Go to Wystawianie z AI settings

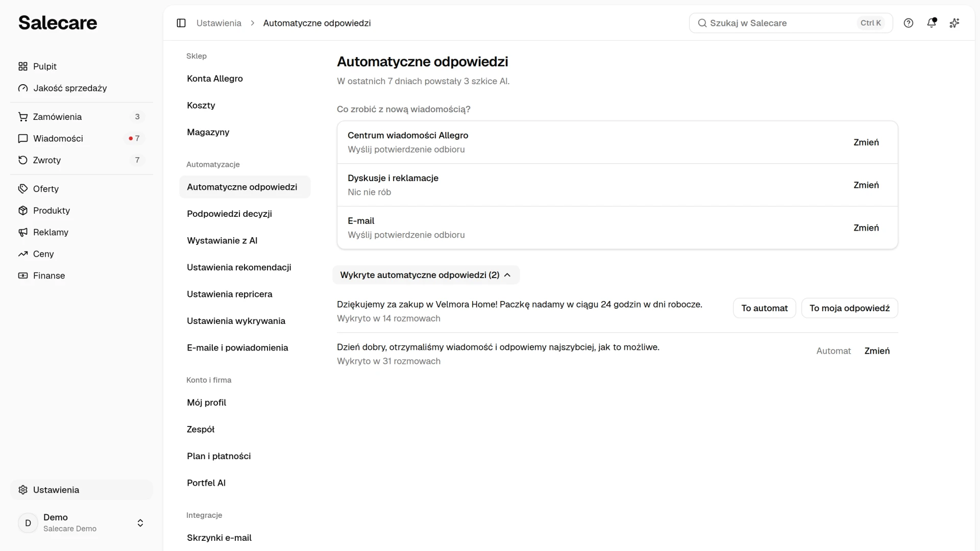click(245, 241)
